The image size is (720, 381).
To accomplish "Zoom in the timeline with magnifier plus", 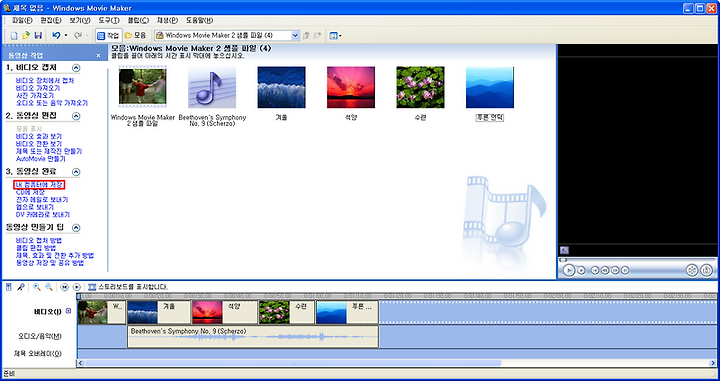I will click(x=37, y=287).
